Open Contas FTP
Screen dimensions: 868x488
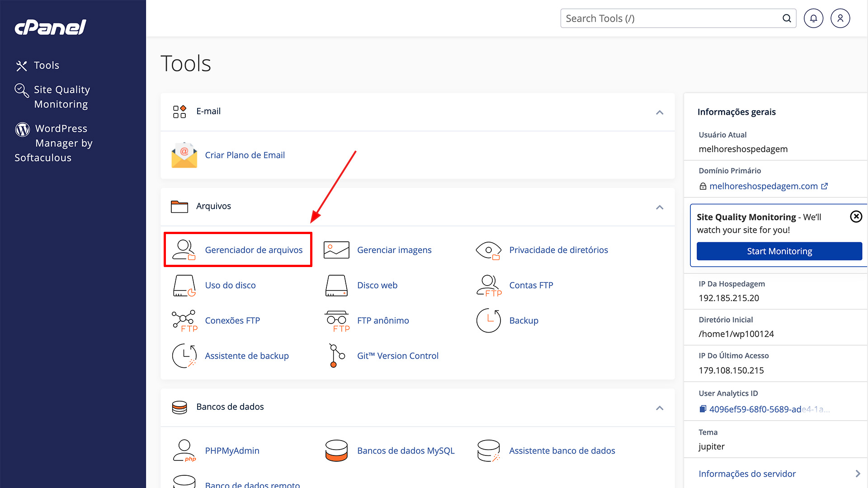[x=531, y=285]
